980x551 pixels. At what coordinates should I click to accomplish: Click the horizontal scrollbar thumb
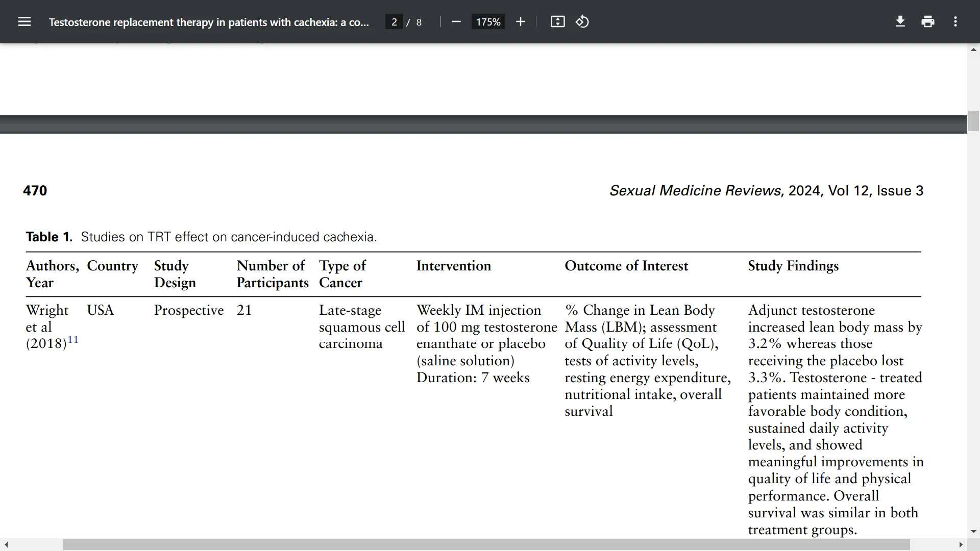(x=486, y=545)
